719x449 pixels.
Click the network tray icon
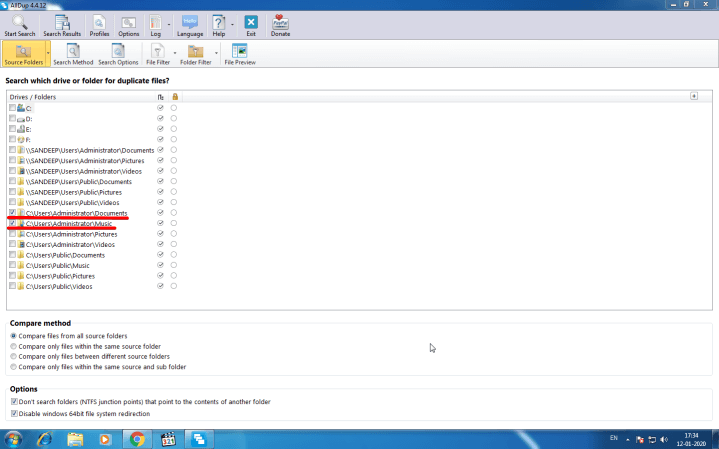(x=653, y=439)
